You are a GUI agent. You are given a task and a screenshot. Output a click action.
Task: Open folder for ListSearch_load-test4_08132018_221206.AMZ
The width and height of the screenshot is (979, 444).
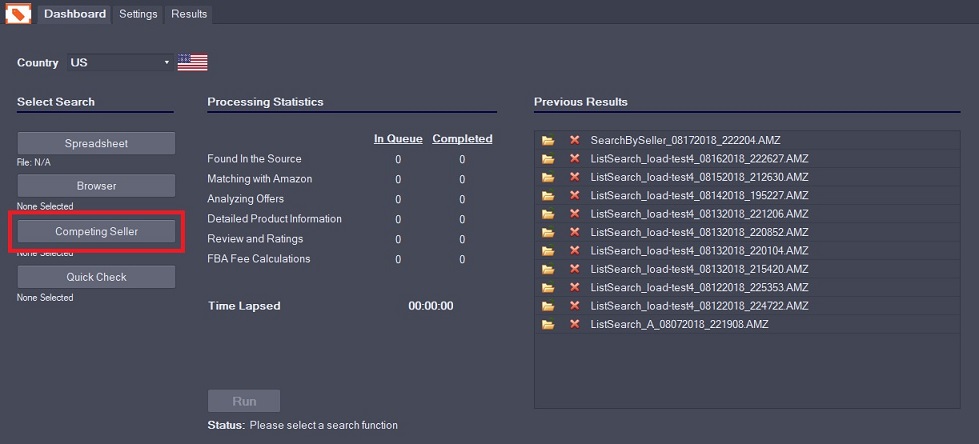pos(548,214)
